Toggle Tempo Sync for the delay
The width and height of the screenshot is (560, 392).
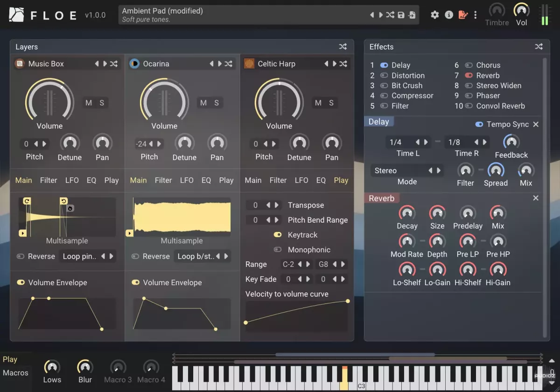pyautogui.click(x=479, y=124)
